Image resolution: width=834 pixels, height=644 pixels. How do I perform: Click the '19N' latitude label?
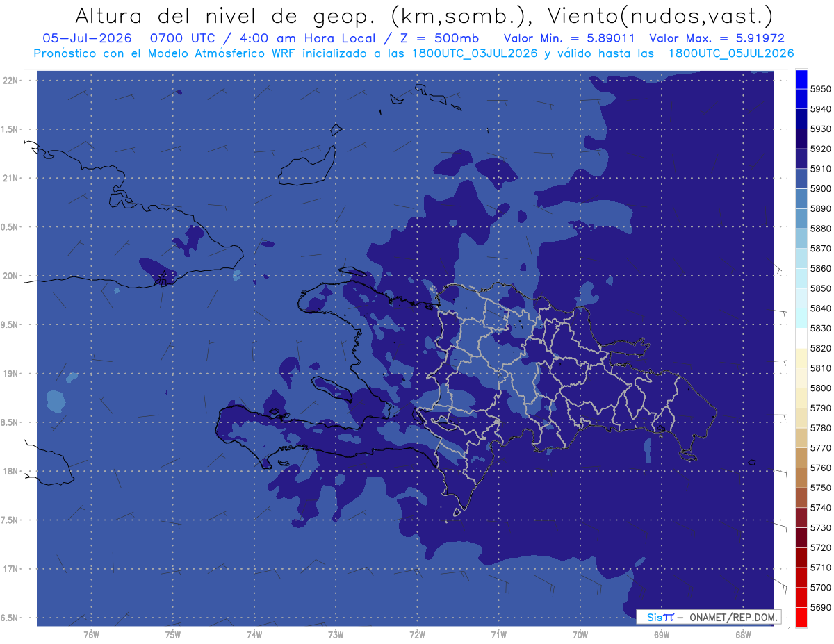click(x=12, y=374)
